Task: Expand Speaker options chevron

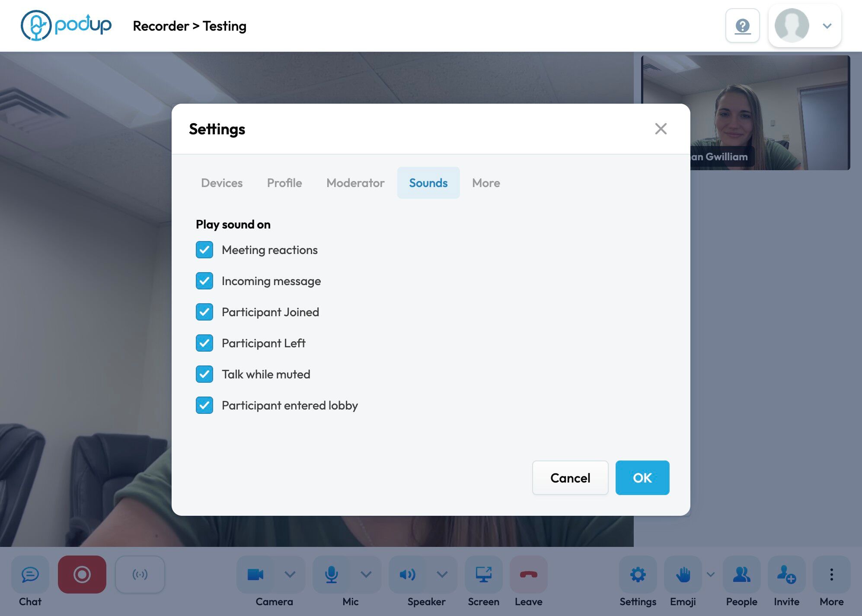Action: click(x=442, y=574)
